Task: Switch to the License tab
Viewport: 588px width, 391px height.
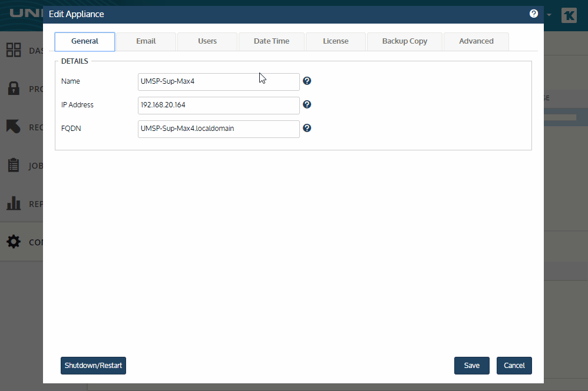Action: pyautogui.click(x=336, y=41)
